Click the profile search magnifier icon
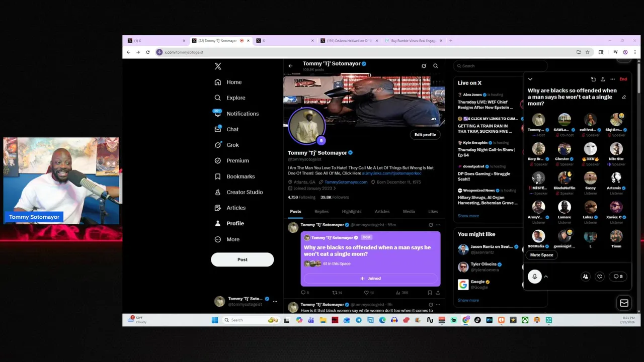The width and height of the screenshot is (644, 362). pos(436,66)
